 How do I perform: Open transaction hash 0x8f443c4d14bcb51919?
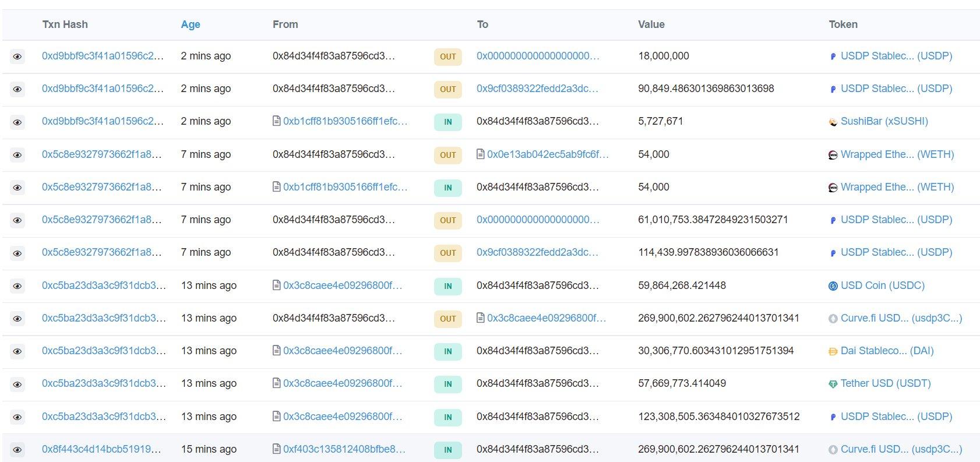pos(101,449)
